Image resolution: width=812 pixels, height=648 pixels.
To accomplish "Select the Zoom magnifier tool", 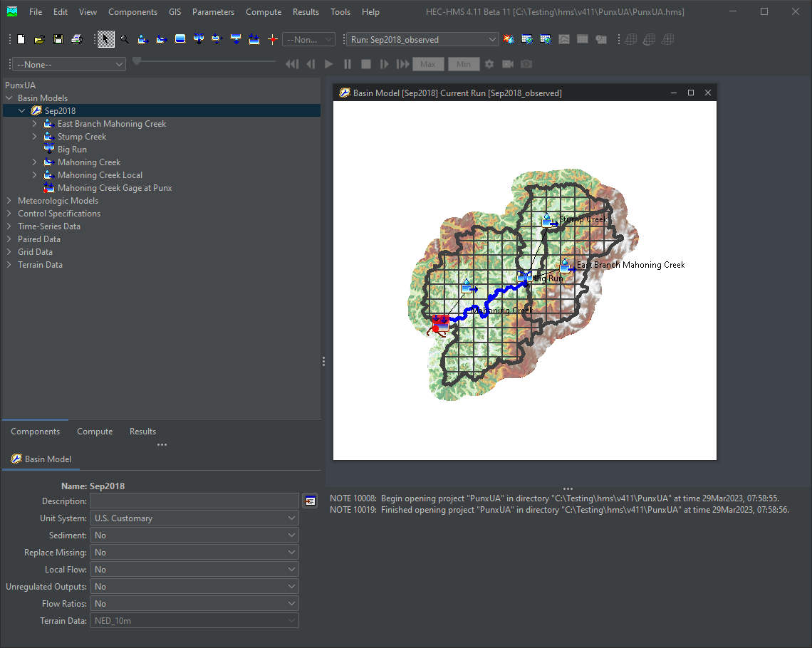I will point(125,40).
